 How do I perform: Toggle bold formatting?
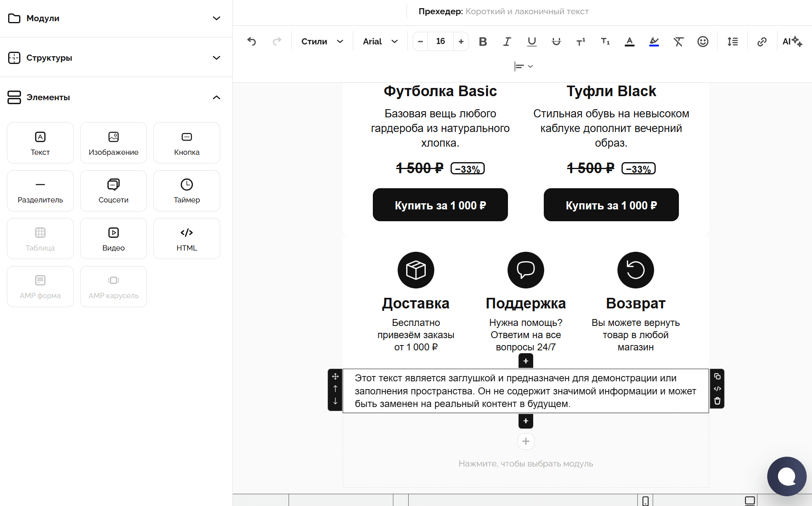(483, 42)
